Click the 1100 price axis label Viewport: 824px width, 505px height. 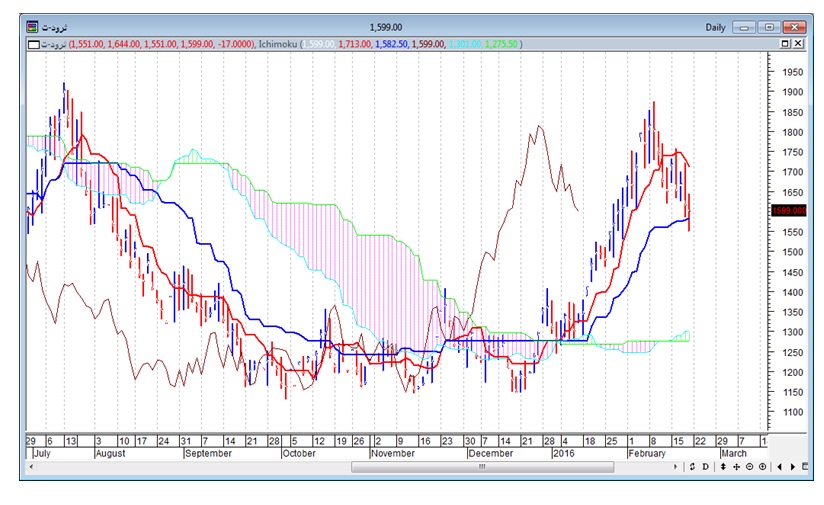[792, 413]
